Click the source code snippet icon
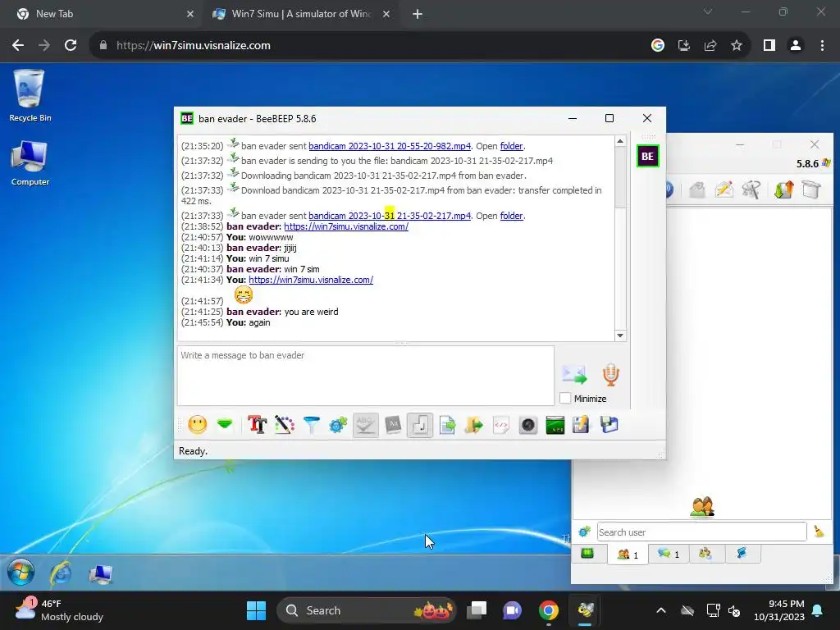 click(x=501, y=426)
